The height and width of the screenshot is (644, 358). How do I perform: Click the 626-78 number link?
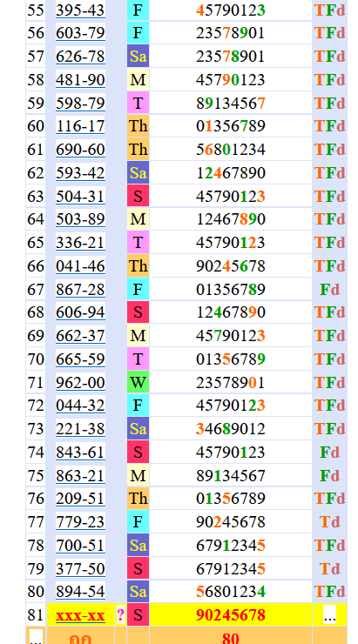pos(80,57)
